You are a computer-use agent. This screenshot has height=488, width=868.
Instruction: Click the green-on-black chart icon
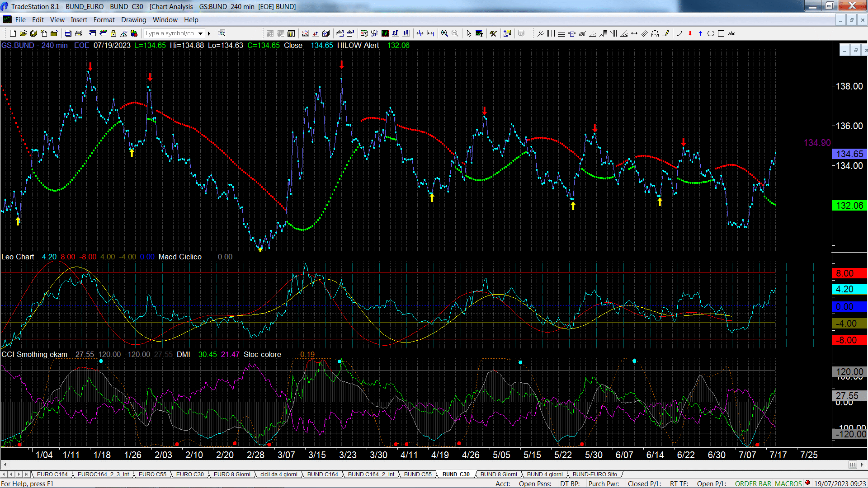(385, 33)
